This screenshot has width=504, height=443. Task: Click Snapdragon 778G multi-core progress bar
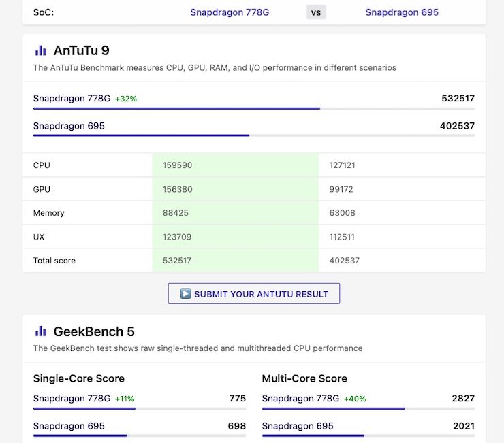[368, 408]
